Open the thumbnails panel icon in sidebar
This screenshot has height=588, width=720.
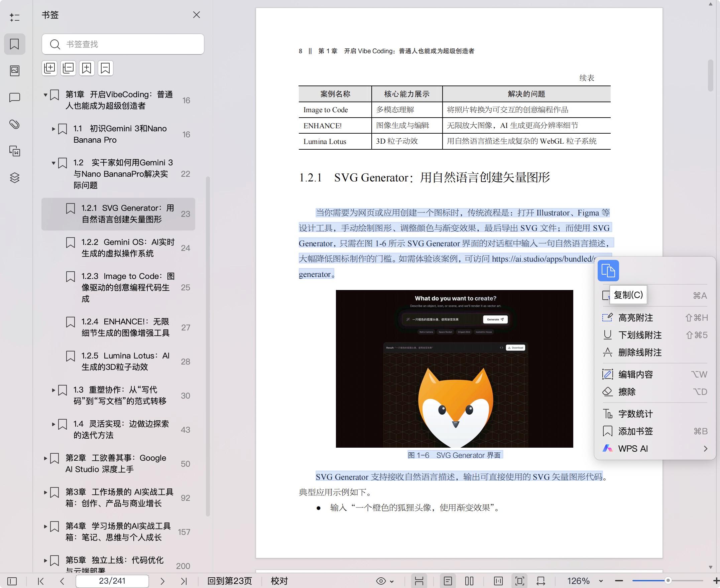point(15,71)
